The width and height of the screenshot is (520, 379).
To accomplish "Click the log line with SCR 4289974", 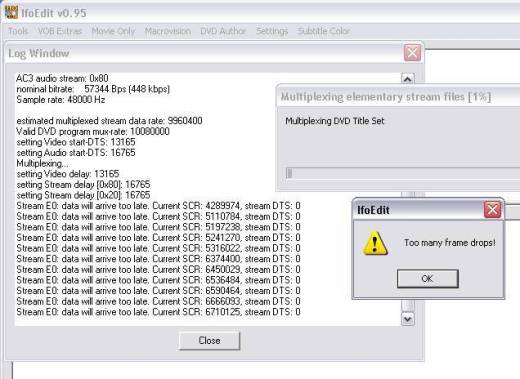I will click(x=158, y=206).
